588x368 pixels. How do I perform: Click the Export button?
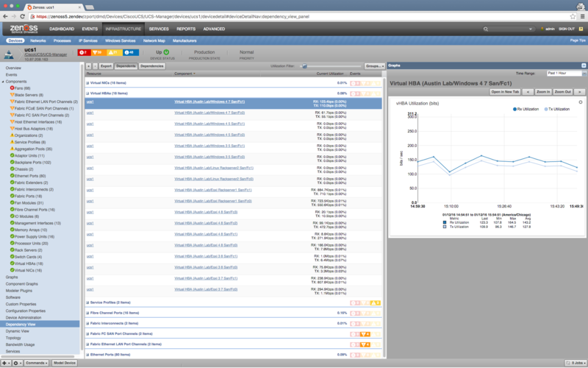pyautogui.click(x=106, y=66)
